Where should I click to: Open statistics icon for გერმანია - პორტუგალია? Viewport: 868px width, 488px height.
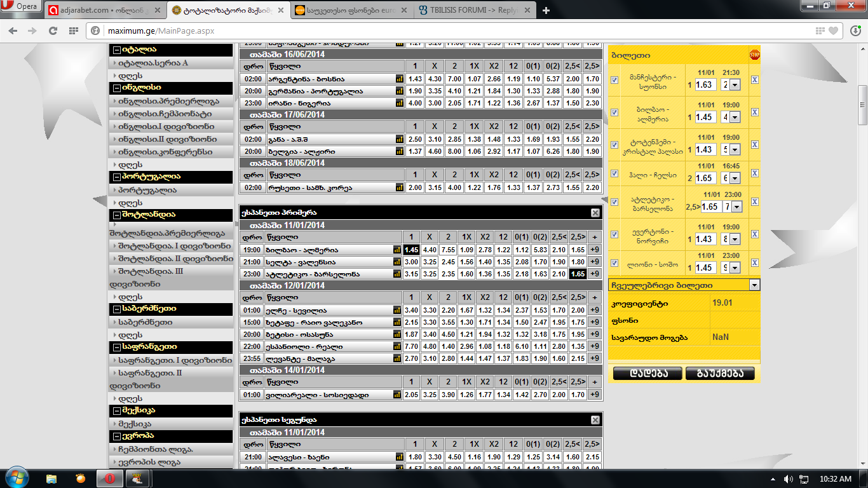[400, 91]
